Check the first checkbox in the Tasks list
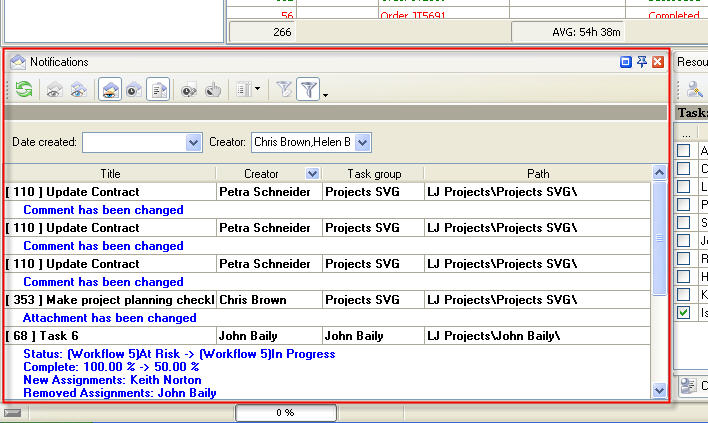Image resolution: width=708 pixels, height=423 pixels. 684,151
